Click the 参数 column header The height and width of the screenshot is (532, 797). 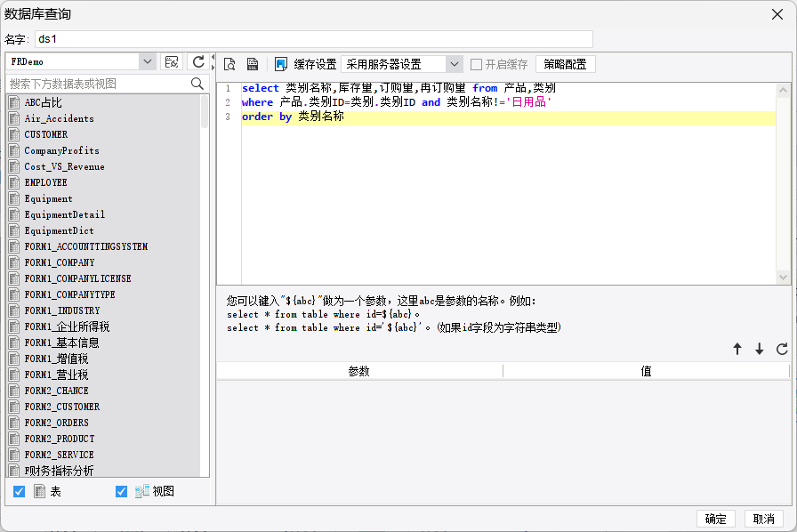[359, 371]
